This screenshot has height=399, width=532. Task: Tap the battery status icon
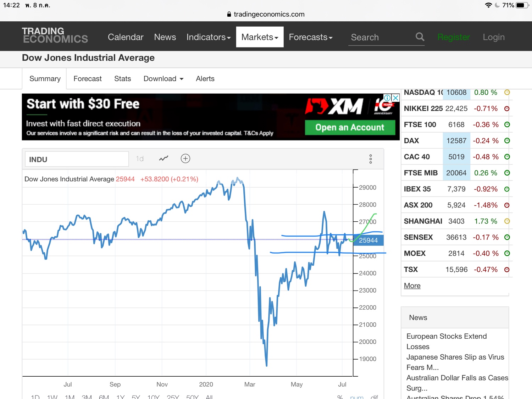(522, 5)
